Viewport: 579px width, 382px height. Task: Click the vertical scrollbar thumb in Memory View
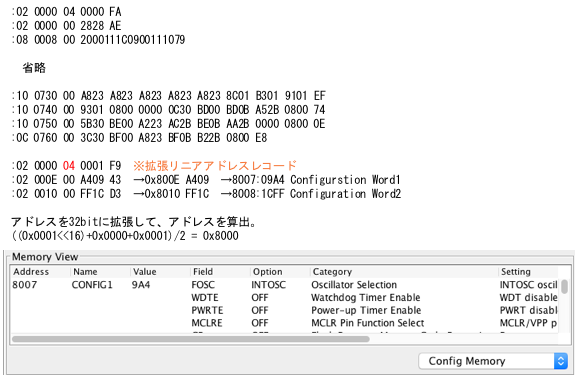point(564,287)
